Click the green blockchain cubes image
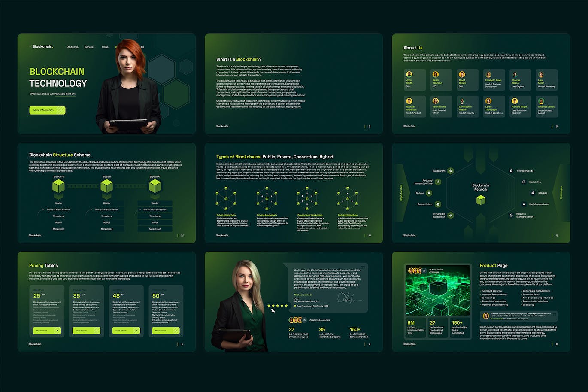 tap(438, 291)
